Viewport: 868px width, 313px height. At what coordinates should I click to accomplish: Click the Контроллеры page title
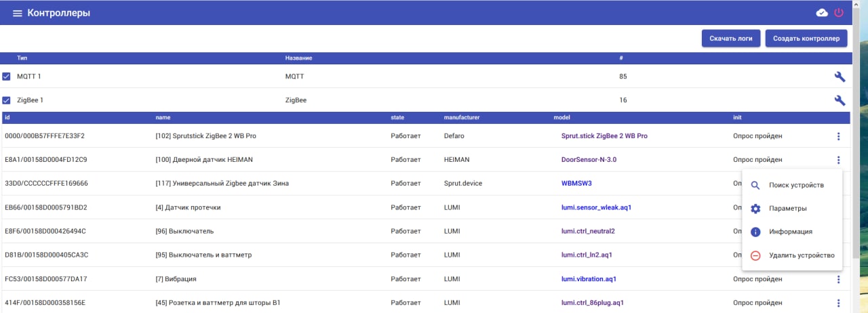coord(59,13)
